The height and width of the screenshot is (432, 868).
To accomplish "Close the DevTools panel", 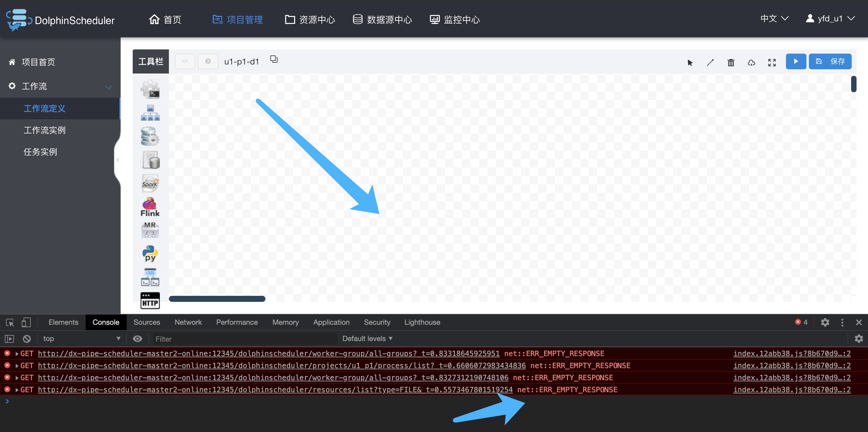I will click(x=859, y=322).
